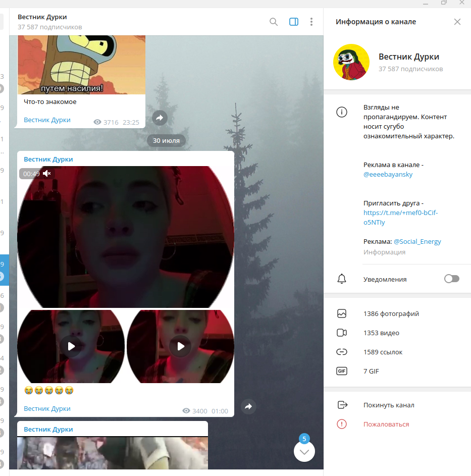Screen dimensions: 471x476
Task: Click Информация о канале panel title
Action: pos(376,22)
